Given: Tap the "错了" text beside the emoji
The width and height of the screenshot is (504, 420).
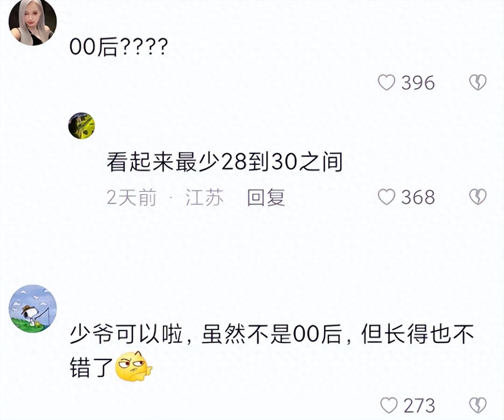Looking at the screenshot, I should pyautogui.click(x=91, y=367).
